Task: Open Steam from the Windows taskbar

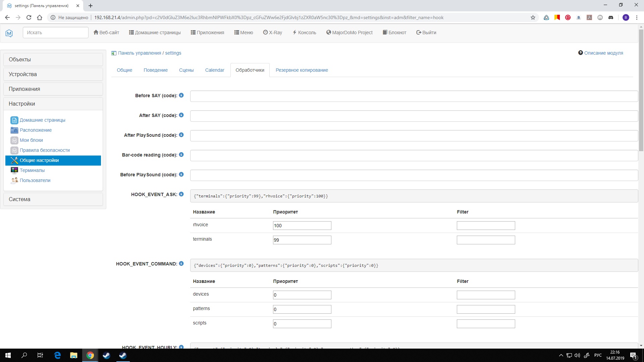Action: point(106,355)
